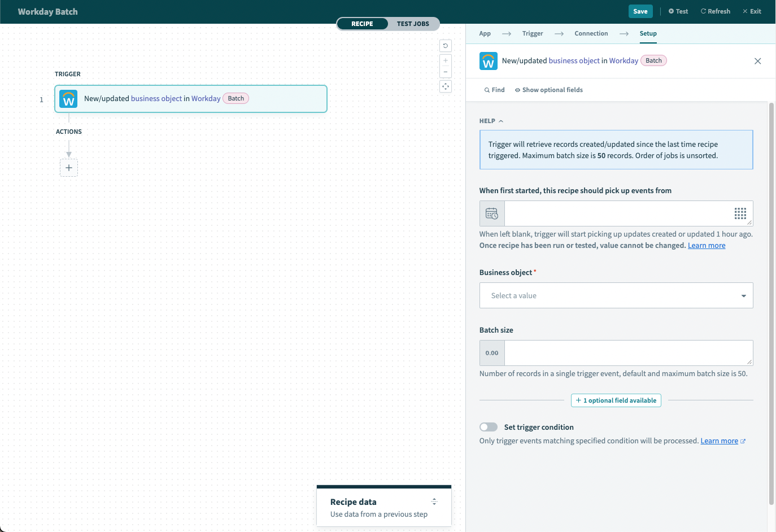This screenshot has width=776, height=532.
Task: Zoom out using the minus icon
Action: [x=445, y=71]
